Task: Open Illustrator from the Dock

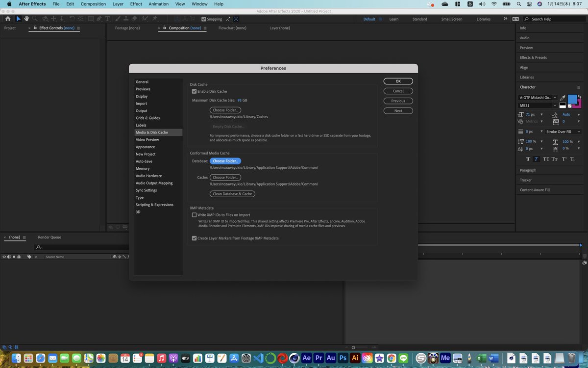Action: (355, 358)
